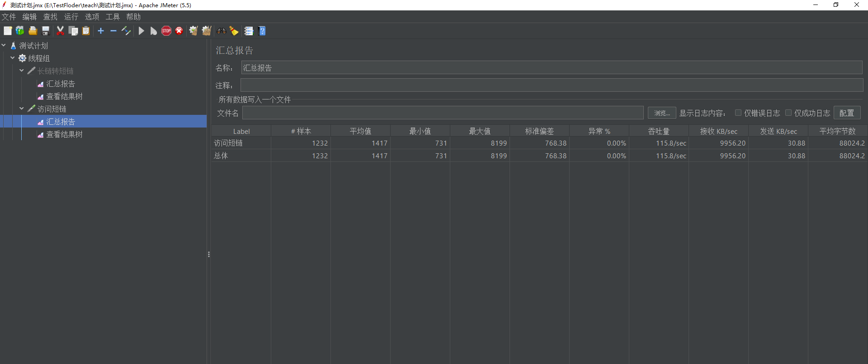
Task: Open the binoculars Search icon
Action: (221, 31)
